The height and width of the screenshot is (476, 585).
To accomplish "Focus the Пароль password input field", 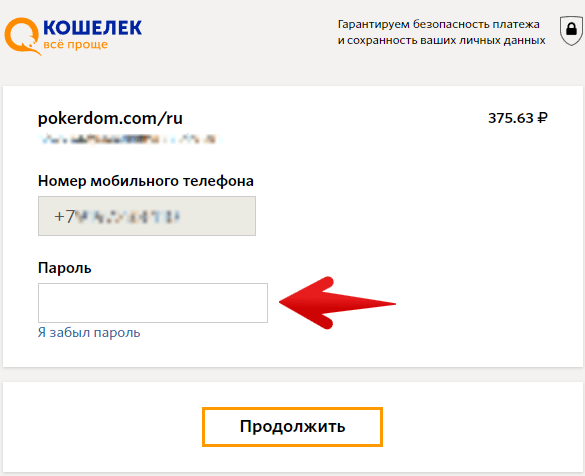I will click(x=153, y=303).
